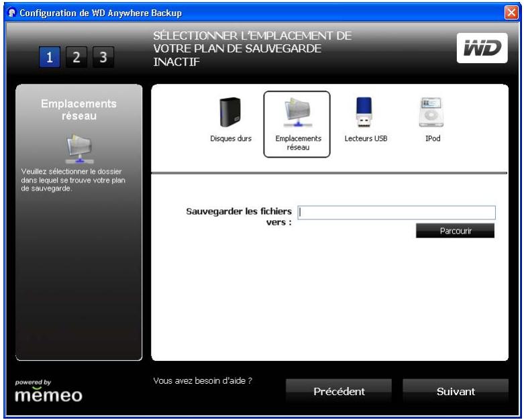The width and height of the screenshot is (524, 420).
Task: Go to wizard step 2
Action: [x=76, y=57]
